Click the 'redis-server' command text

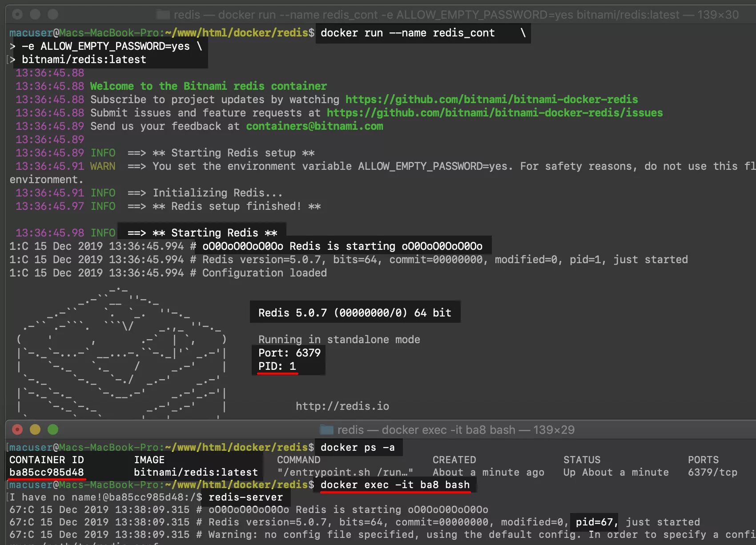coord(245,497)
